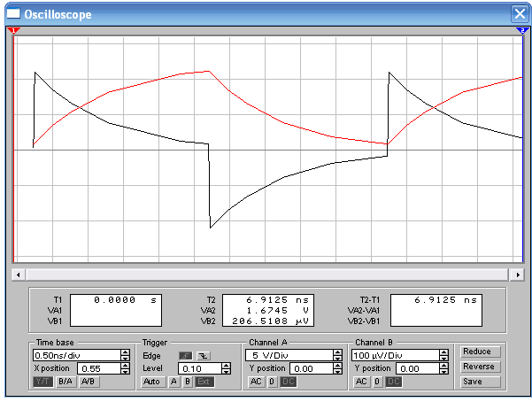Screen dimensions: 532x402
Task: Click the 0.50ns/div time base field
Action: (77, 355)
